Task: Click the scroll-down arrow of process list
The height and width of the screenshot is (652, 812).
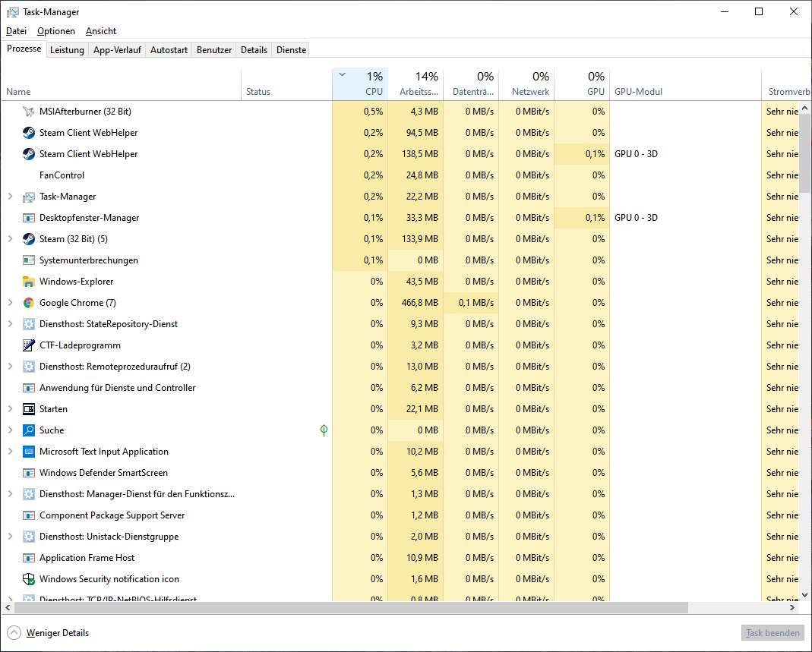Action: coord(804,595)
